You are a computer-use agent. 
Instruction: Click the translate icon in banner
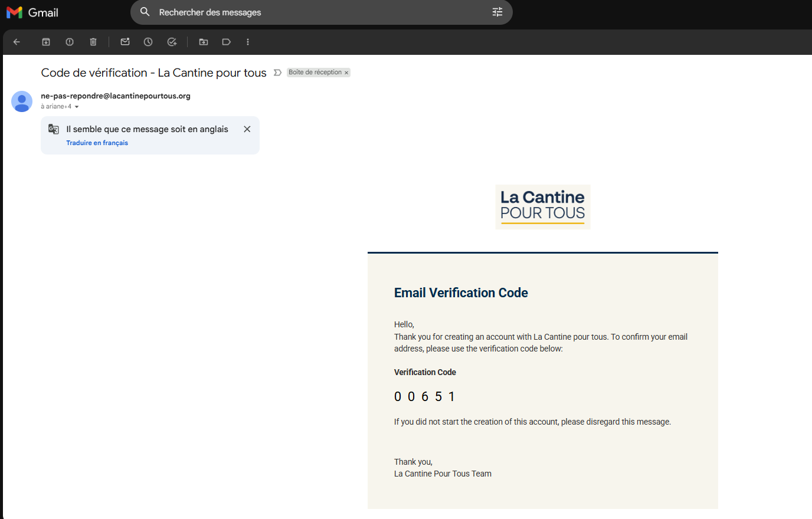[54, 129]
